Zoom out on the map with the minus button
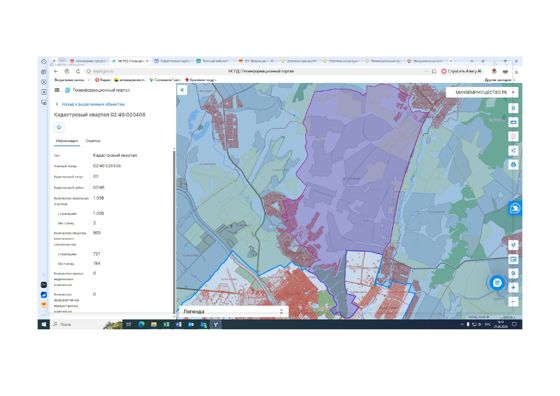This screenshot has height=396, width=560. (x=513, y=302)
